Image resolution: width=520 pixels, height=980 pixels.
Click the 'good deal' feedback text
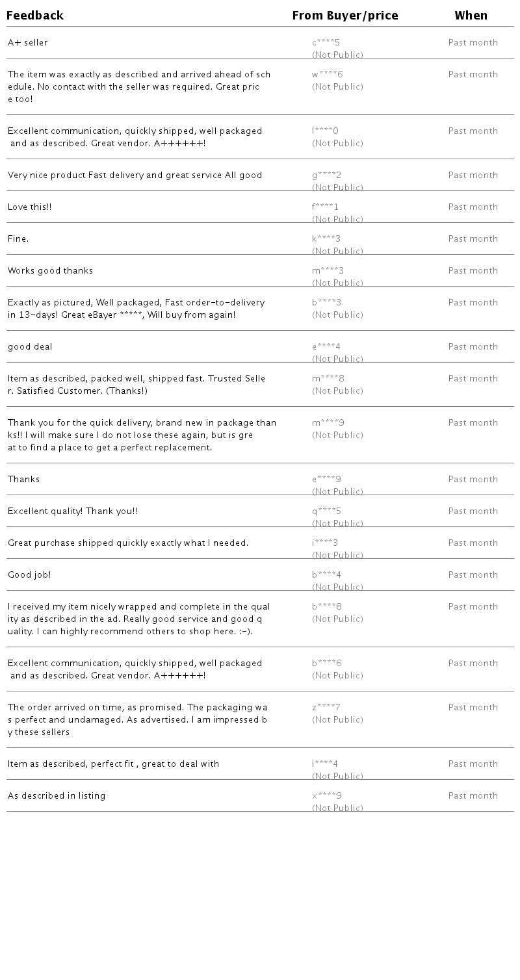click(x=30, y=347)
